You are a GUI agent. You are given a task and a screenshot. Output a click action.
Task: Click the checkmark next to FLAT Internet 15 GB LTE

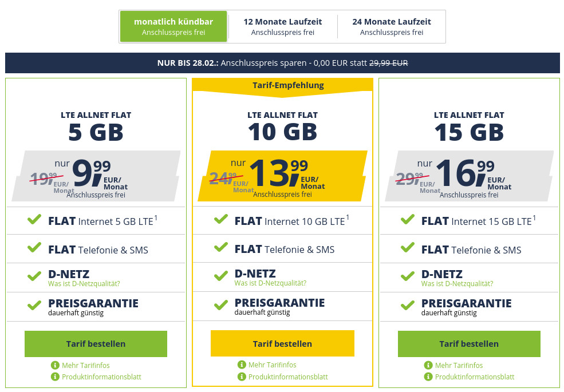tap(407, 220)
